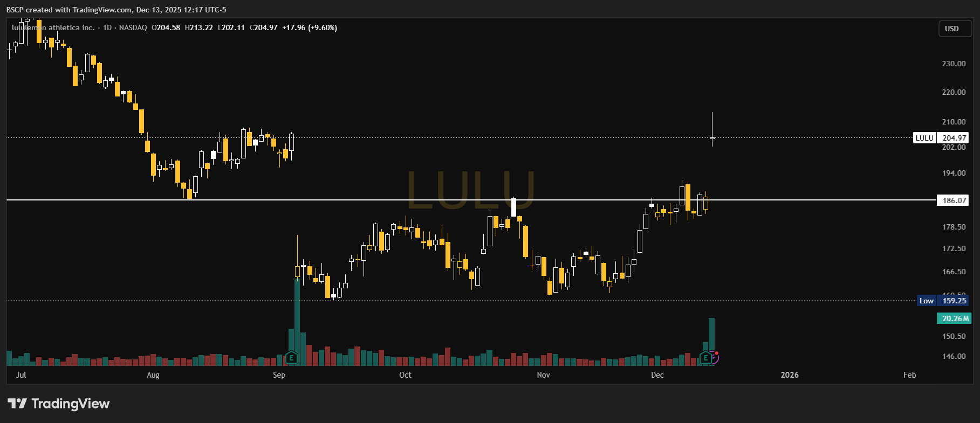Click the 220.00 price axis level
Viewport: 980px width, 423px height.
pyautogui.click(x=954, y=92)
